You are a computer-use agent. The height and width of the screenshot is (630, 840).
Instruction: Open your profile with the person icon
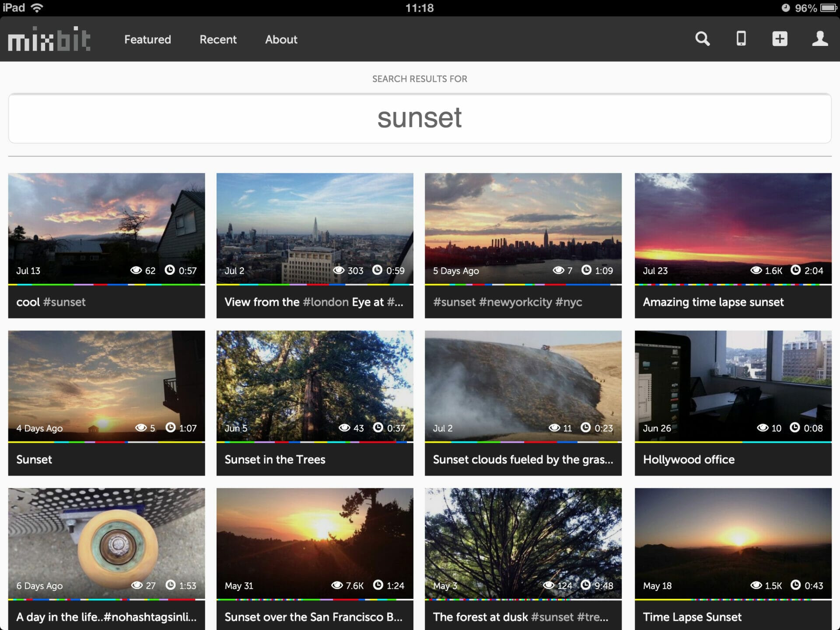[x=820, y=39]
